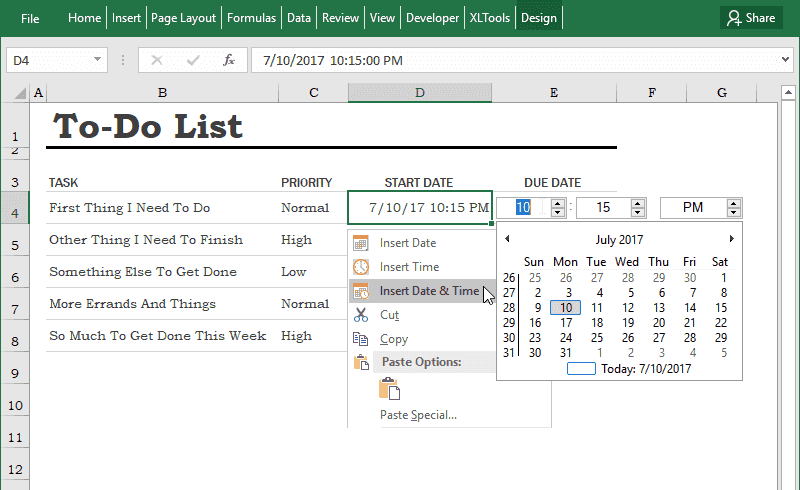This screenshot has width=800, height=490.
Task: Click 'Something Else To Get Done' cell
Action: [x=162, y=272]
